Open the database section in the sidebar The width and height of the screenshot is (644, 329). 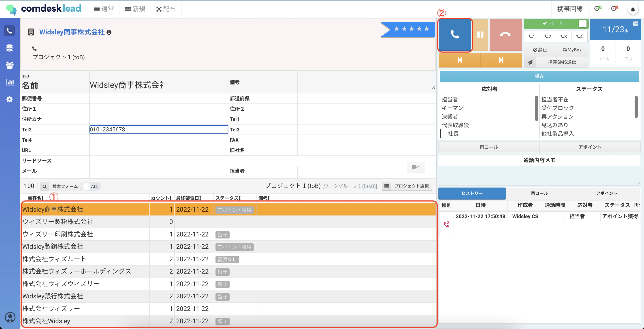[x=9, y=48]
